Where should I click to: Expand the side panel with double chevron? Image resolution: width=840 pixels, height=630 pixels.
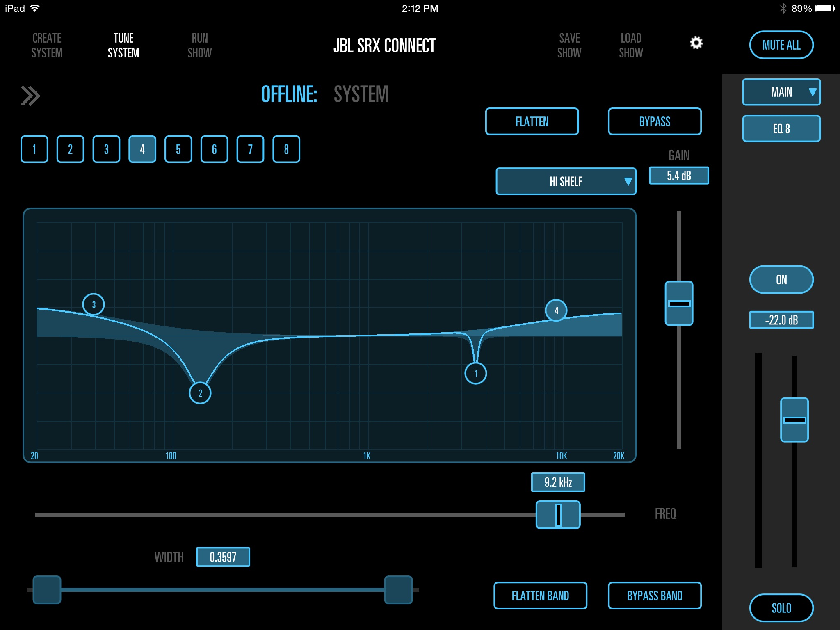tap(31, 96)
